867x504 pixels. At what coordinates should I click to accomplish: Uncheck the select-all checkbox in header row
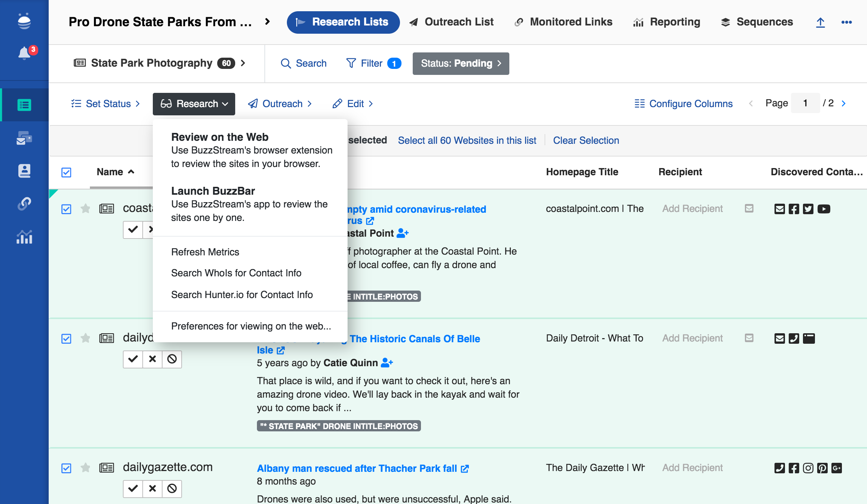pos(66,172)
